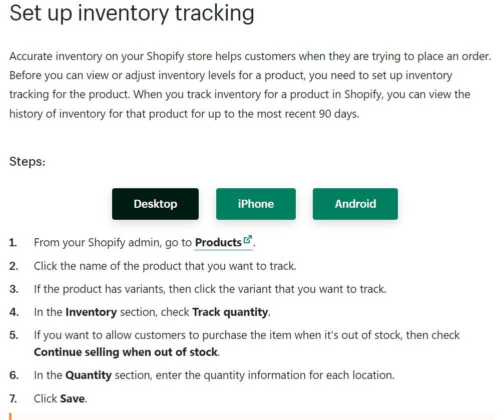Click step 3 about product variants
Viewport: 504px width, 420px height.
[210, 289]
